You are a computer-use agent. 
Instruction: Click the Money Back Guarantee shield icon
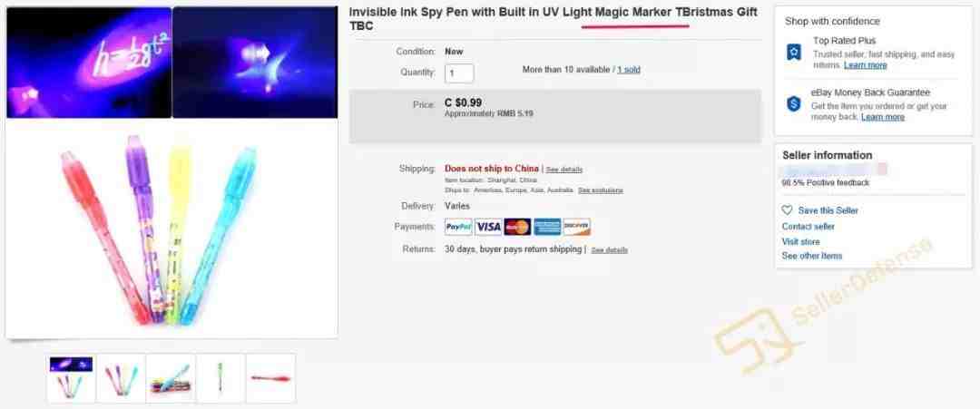793,103
